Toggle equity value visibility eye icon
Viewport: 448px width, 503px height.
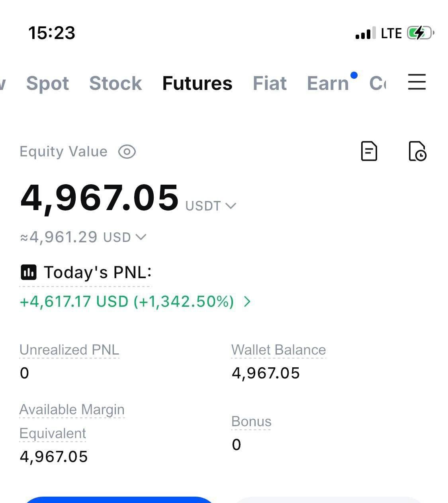click(127, 152)
